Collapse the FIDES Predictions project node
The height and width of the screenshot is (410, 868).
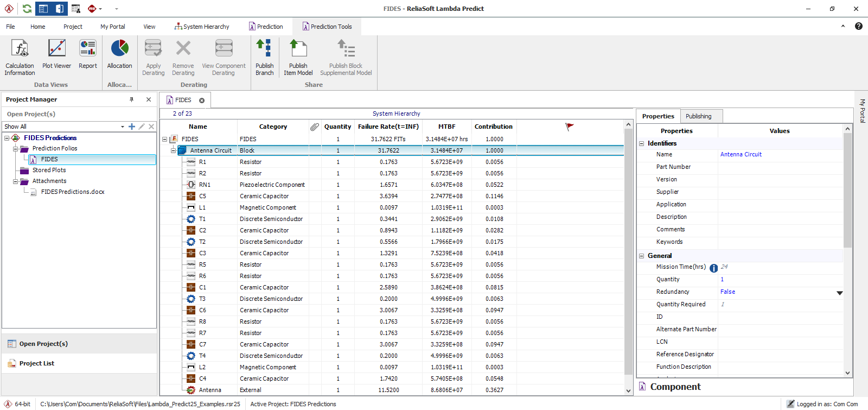(x=7, y=138)
